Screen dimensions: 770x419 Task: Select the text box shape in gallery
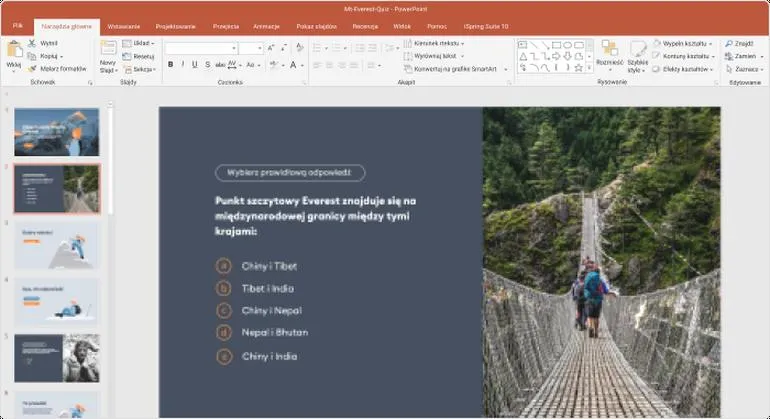pos(523,45)
